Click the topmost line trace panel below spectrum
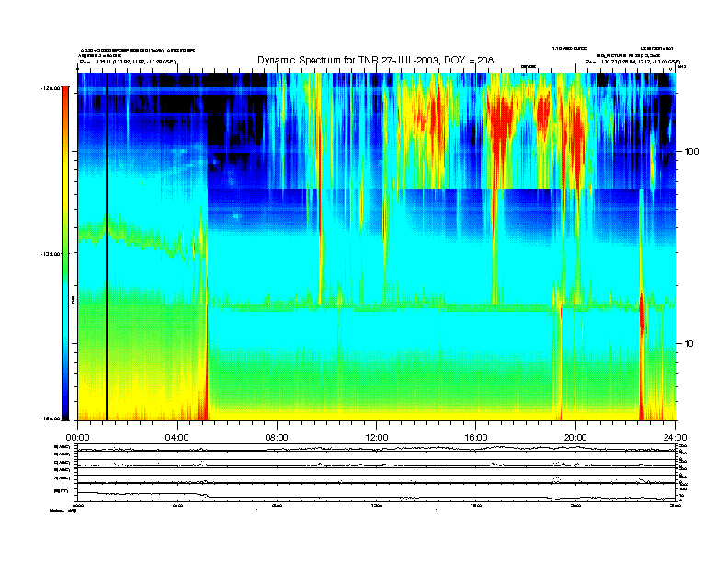728x563 pixels. click(377, 448)
